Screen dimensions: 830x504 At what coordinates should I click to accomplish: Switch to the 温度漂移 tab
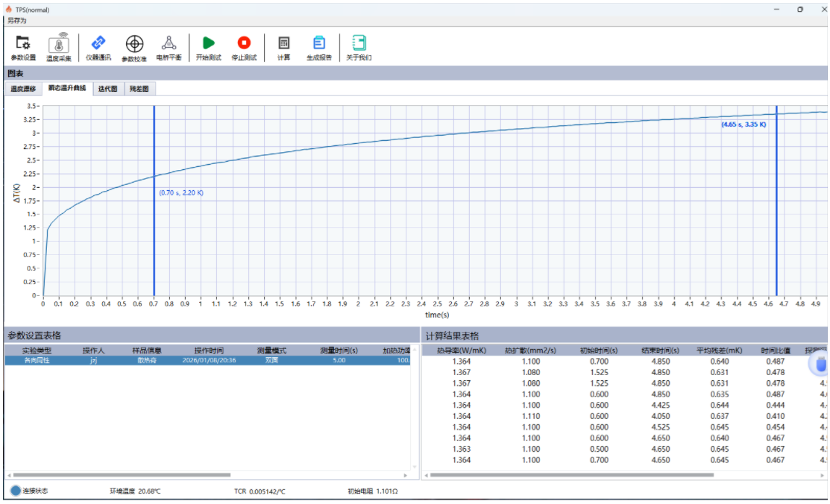(x=22, y=89)
